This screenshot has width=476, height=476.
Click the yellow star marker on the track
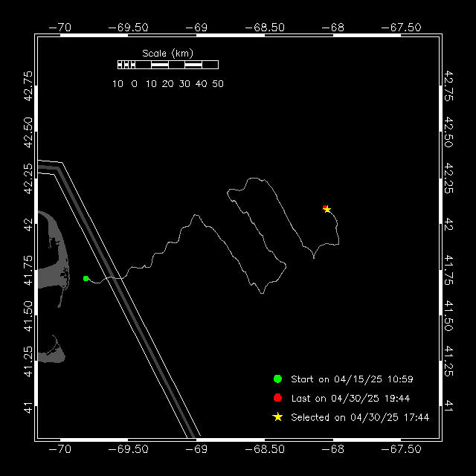(x=328, y=210)
